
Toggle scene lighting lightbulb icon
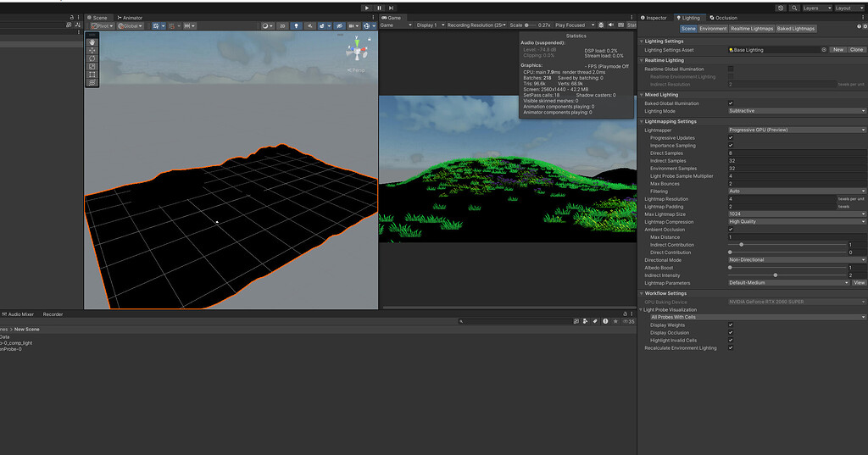tap(296, 25)
